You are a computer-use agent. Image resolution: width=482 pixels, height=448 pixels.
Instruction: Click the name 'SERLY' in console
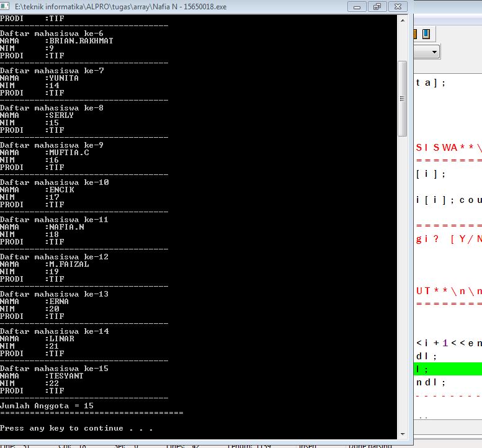click(61, 115)
